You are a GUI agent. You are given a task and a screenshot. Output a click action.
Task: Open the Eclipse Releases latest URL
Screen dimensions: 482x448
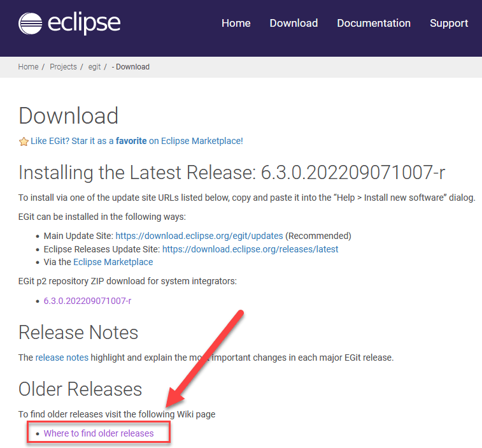[250, 249]
